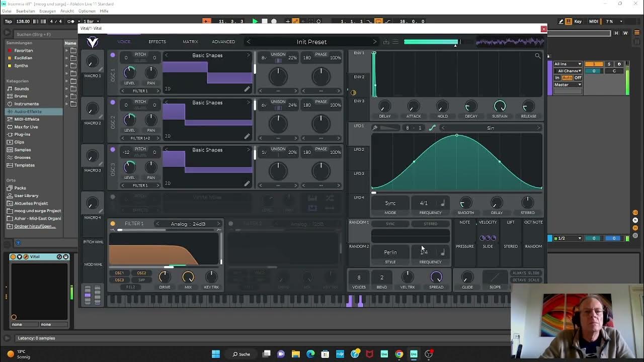This screenshot has width=644, height=362.
Task: Click the Ableton stop button
Action: coord(265,21)
